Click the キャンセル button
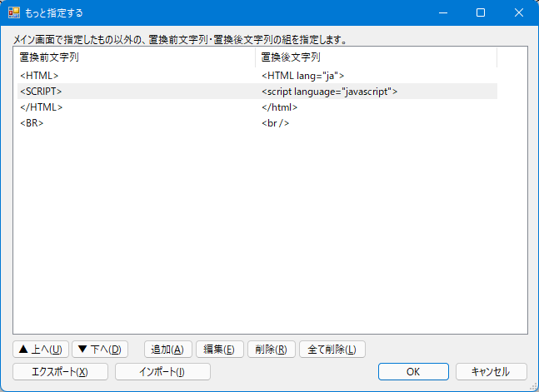Image resolution: width=539 pixels, height=392 pixels. (492, 371)
